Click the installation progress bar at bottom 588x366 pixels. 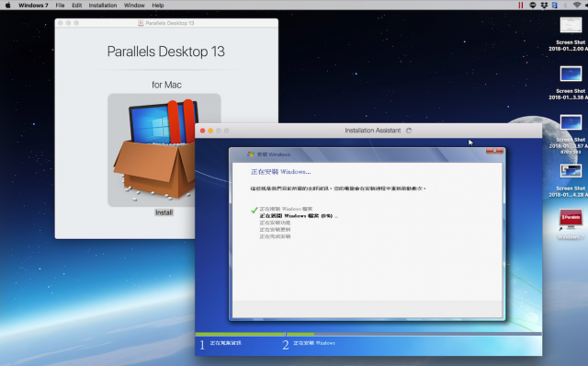point(368,334)
